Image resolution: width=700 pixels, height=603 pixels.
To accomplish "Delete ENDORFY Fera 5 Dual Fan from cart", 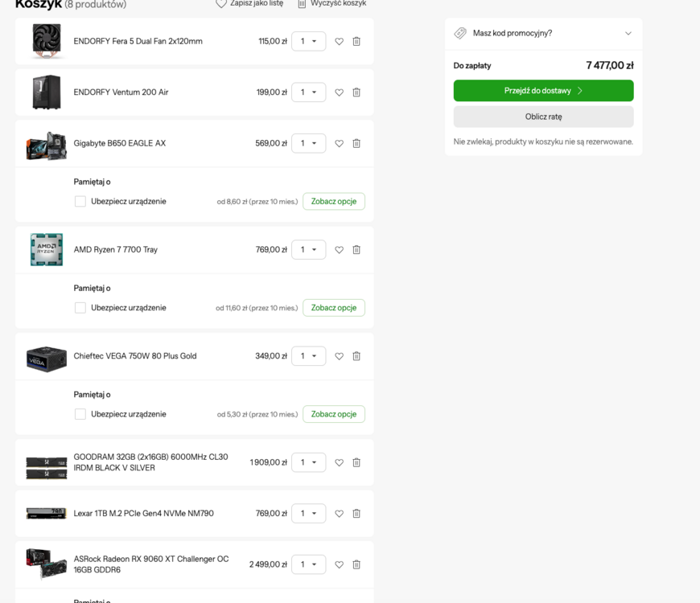I will [x=356, y=42].
